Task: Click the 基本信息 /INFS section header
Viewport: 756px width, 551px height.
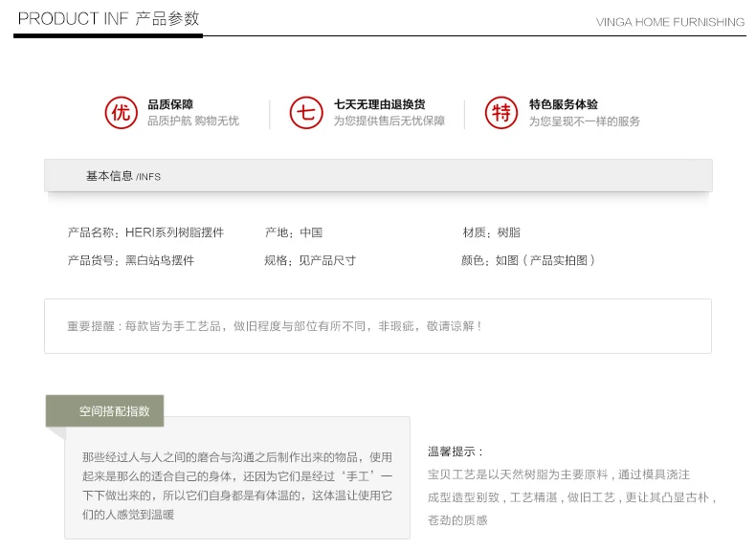Action: pos(378,176)
